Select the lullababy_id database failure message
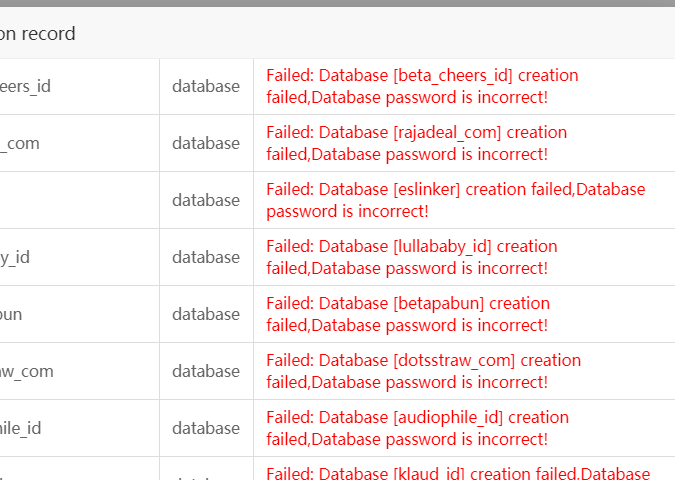The image size is (675, 480). 411,257
